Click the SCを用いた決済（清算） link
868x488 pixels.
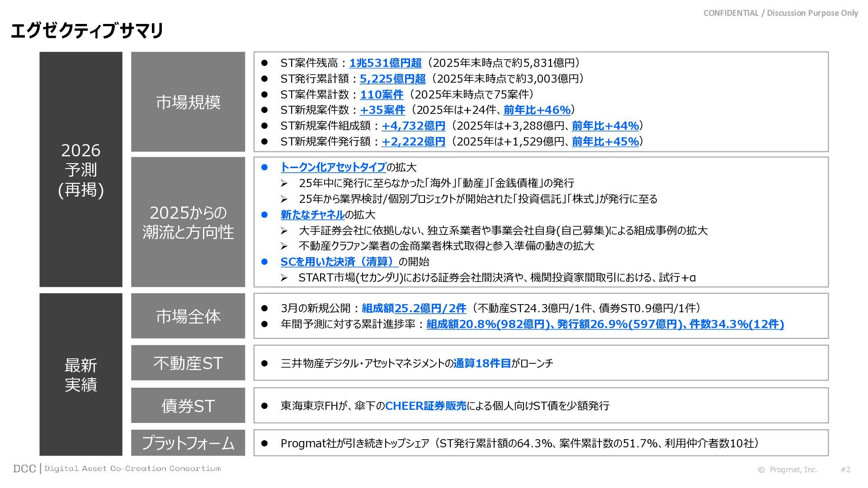[x=339, y=262]
